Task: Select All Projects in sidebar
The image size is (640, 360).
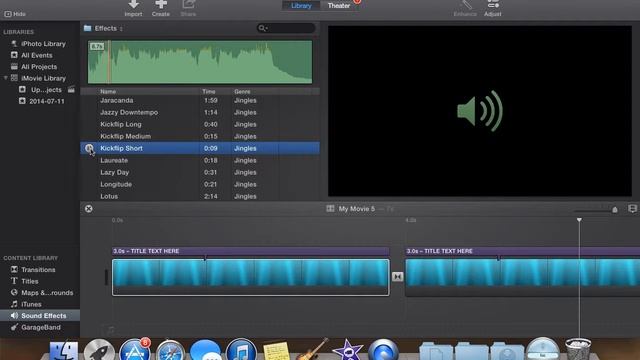Action: 40,67
